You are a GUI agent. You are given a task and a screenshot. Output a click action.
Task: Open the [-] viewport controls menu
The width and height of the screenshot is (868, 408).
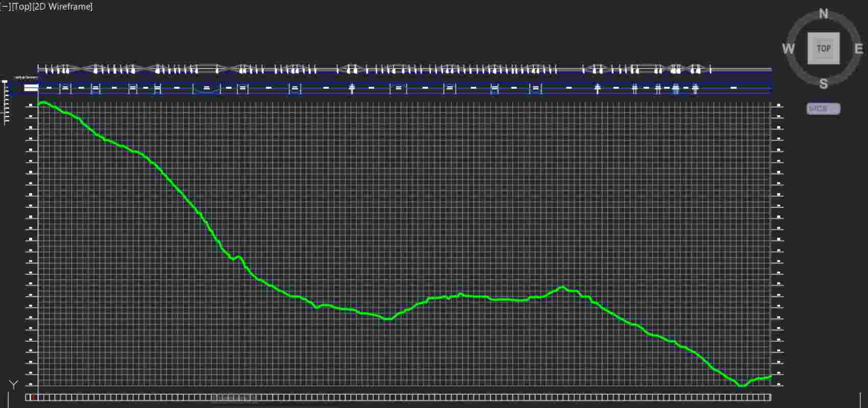pyautogui.click(x=5, y=7)
